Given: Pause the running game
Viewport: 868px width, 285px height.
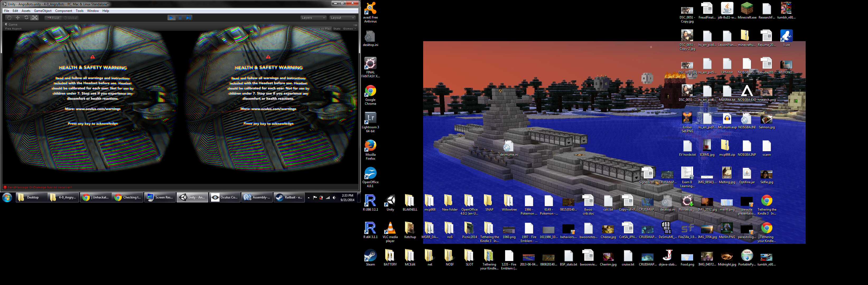Looking at the screenshot, I should coord(180,18).
